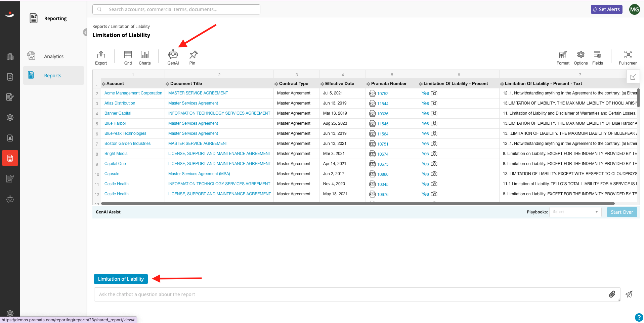Viewport: 644px width, 323px height.
Task: Open Account column settings gear
Action: [x=104, y=84]
